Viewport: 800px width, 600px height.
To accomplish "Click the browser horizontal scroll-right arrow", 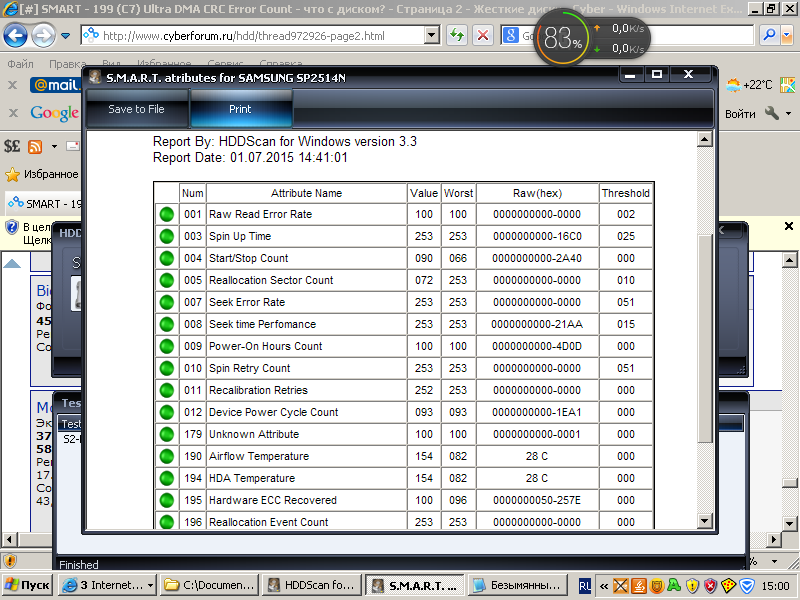I will [774, 539].
